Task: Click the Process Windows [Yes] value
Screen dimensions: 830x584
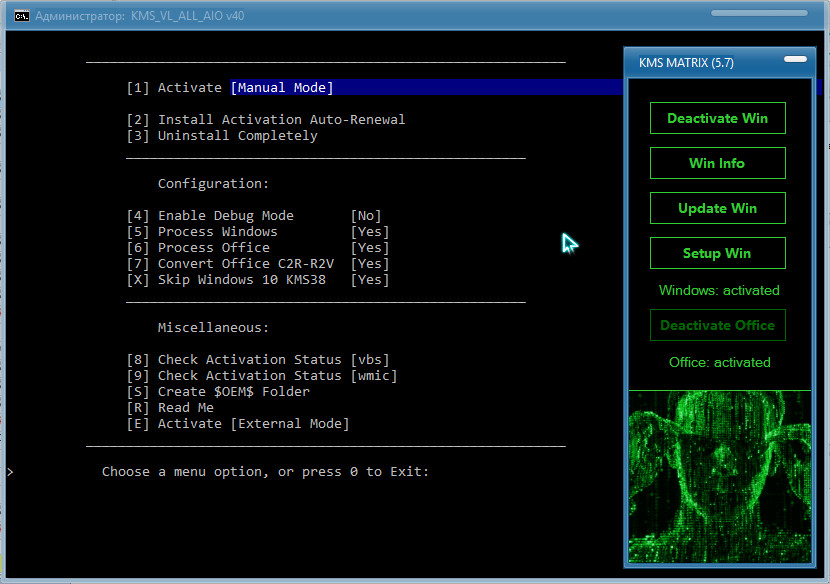Action: point(369,232)
